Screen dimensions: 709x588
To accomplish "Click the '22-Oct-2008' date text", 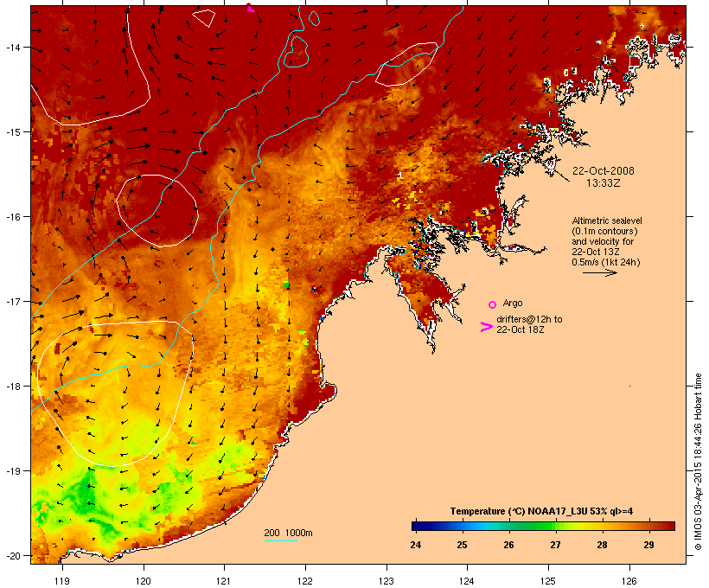I will (604, 171).
